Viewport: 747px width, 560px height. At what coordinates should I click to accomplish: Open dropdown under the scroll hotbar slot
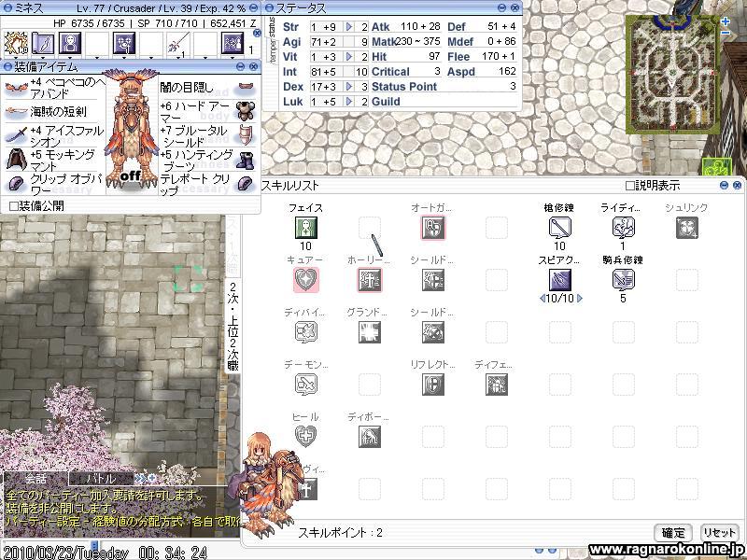pos(43,58)
